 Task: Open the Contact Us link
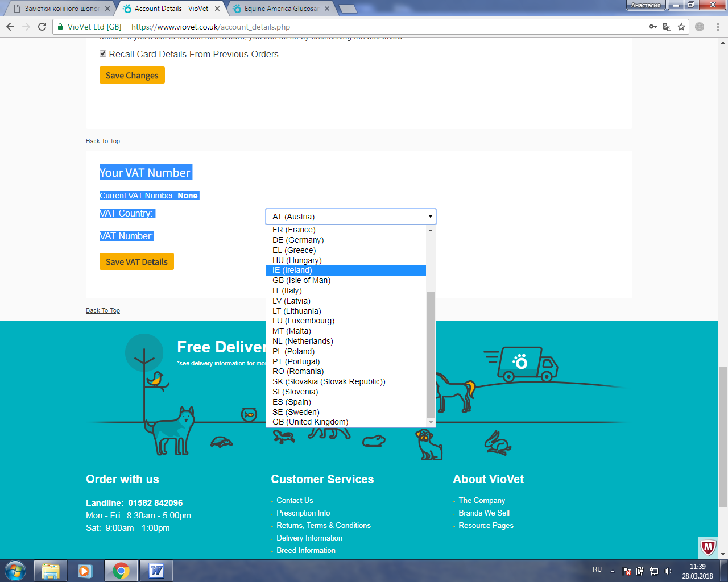click(x=295, y=500)
